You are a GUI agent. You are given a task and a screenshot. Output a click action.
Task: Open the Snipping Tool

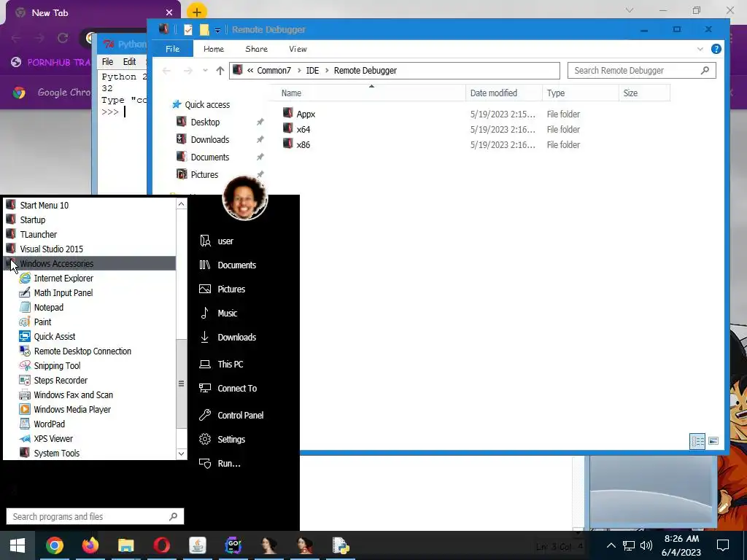pos(57,366)
